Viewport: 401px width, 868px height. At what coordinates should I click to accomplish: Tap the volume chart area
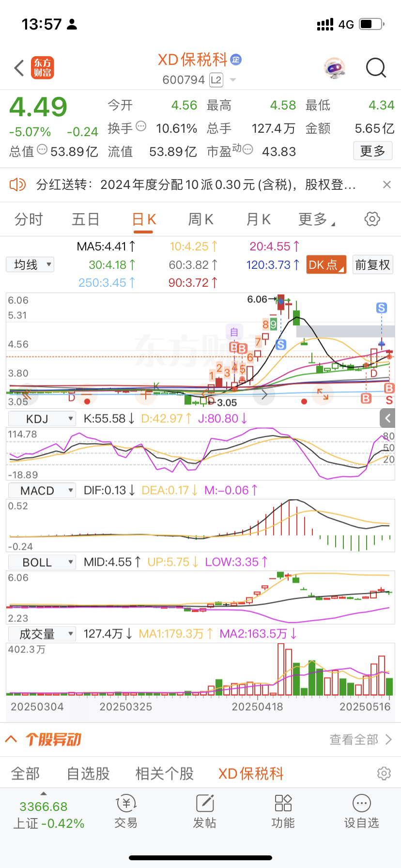200,669
